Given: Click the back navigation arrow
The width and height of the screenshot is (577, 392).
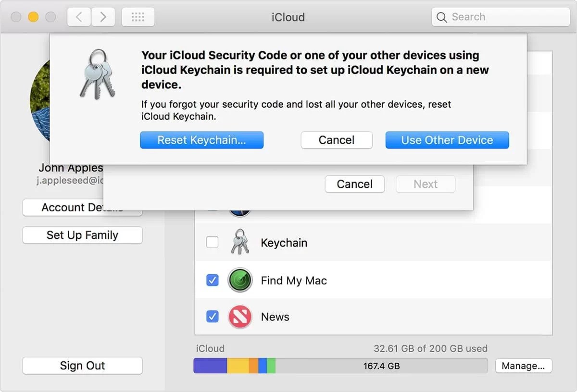Looking at the screenshot, I should 78,16.
